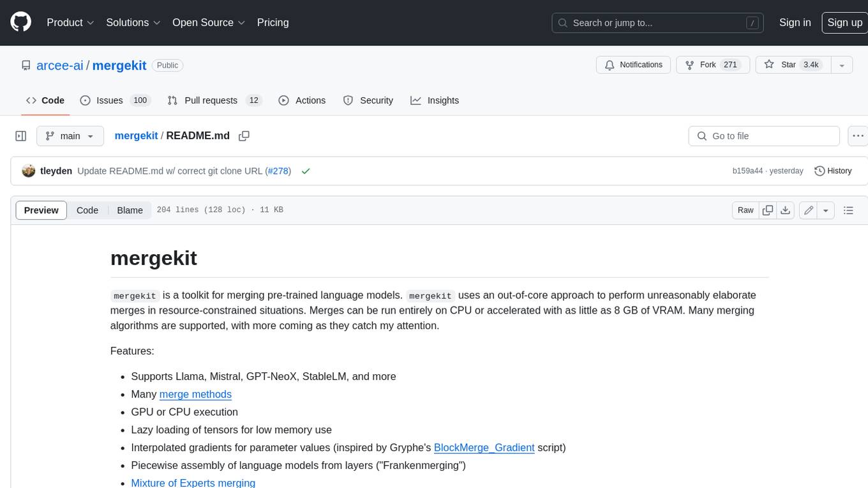Expand the file tree side panel
The width and height of the screenshot is (868, 488).
click(20, 136)
